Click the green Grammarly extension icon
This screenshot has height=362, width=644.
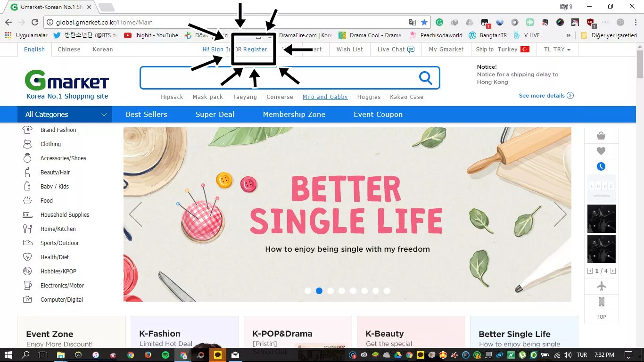tap(439, 22)
